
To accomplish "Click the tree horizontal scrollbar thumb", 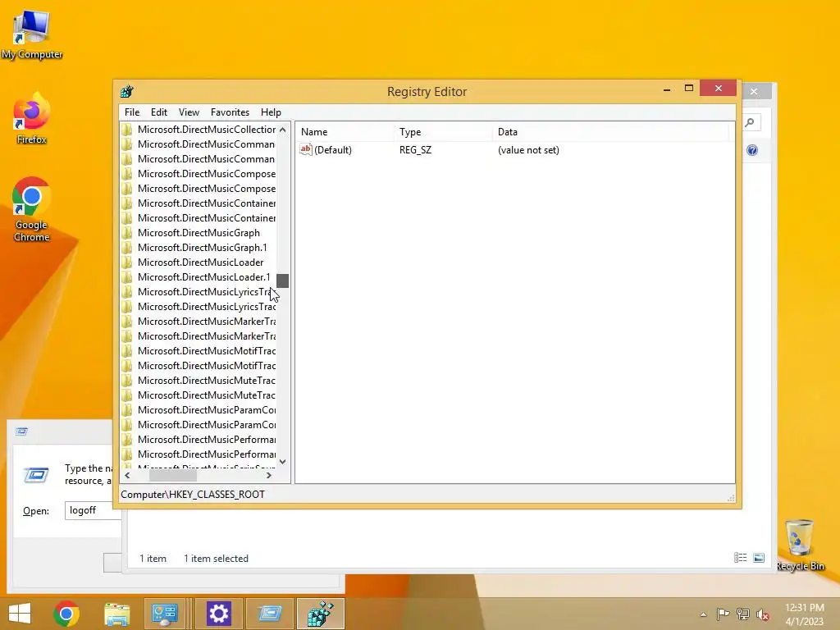I will pyautogui.click(x=172, y=475).
